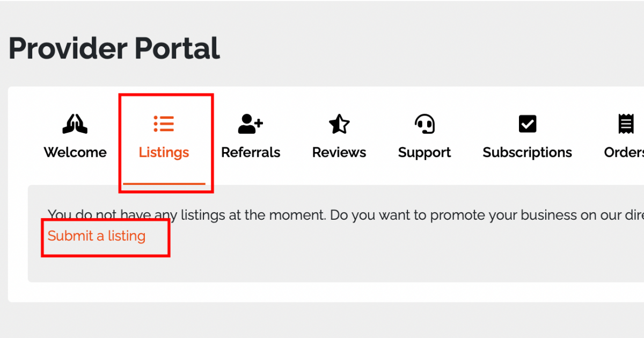Viewport: 644px width, 338px height.
Task: Open the Subscriptions tab label
Action: 528,153
